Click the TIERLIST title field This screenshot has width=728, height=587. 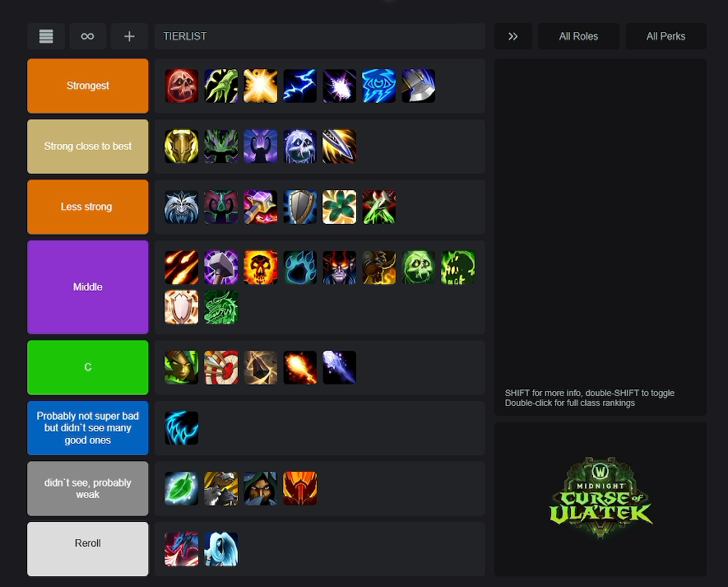pos(319,36)
